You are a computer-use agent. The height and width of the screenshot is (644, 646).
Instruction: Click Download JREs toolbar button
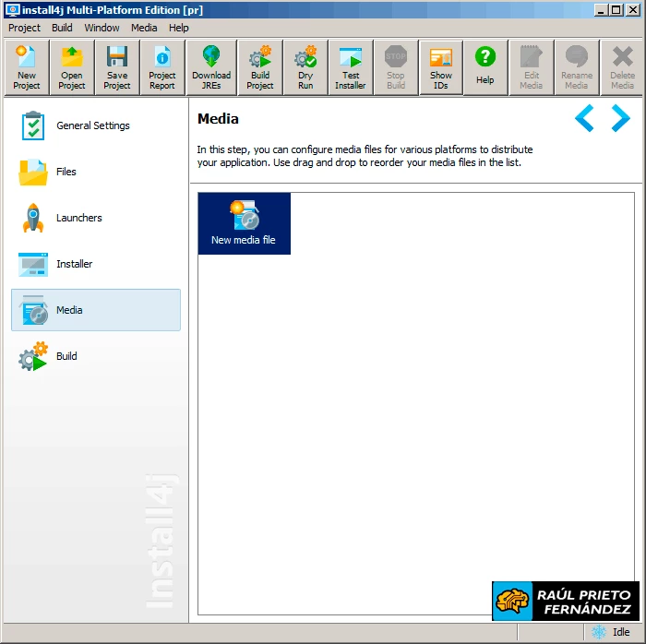[211, 67]
